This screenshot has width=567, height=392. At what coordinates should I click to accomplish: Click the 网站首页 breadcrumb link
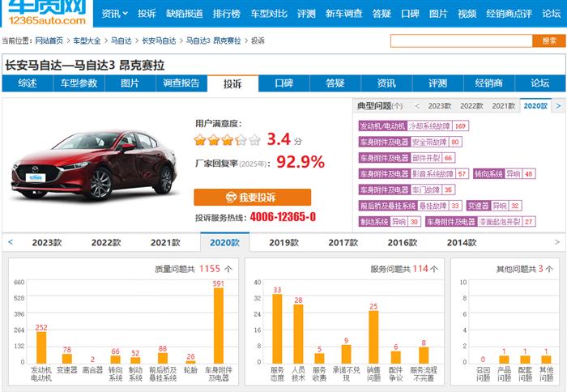pos(49,40)
